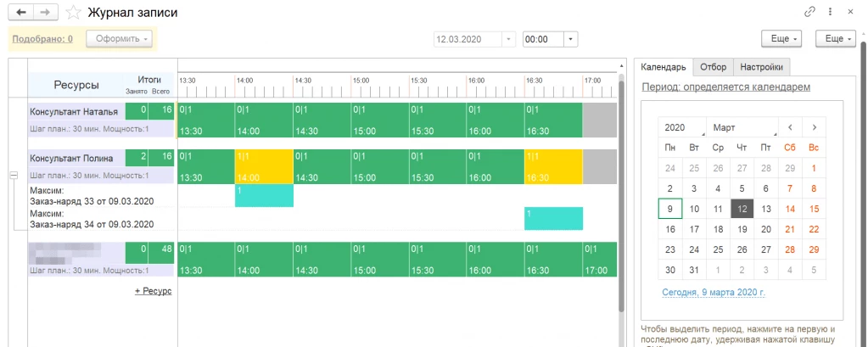This screenshot has height=347, width=868.
Task: Click the Итоги column header
Action: coord(149,80)
